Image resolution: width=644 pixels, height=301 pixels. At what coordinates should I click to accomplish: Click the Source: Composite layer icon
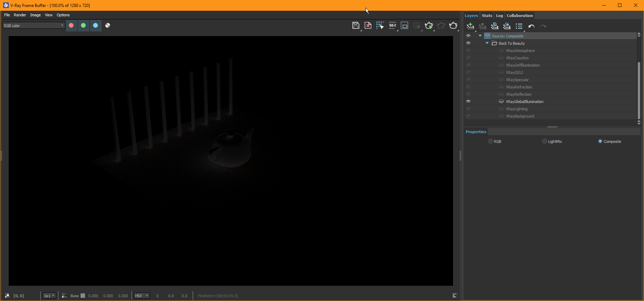487,36
